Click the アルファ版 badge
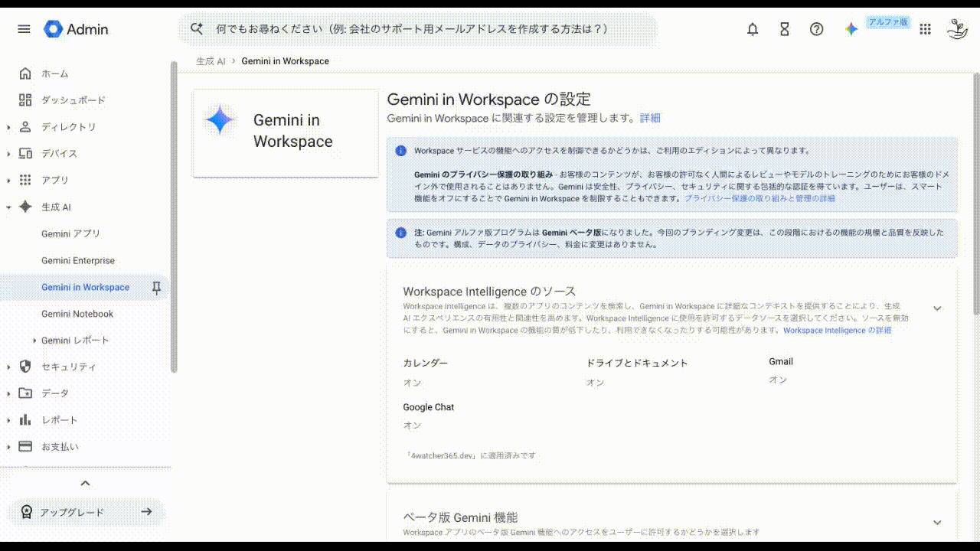This screenshot has width=980, height=551. click(x=888, y=22)
